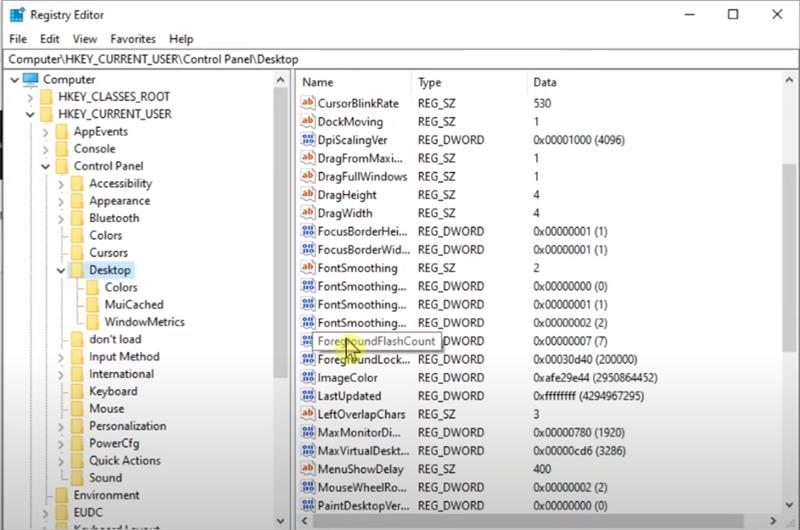The width and height of the screenshot is (800, 530).
Task: Click the tree pane scroll down arrow
Action: pos(280,521)
